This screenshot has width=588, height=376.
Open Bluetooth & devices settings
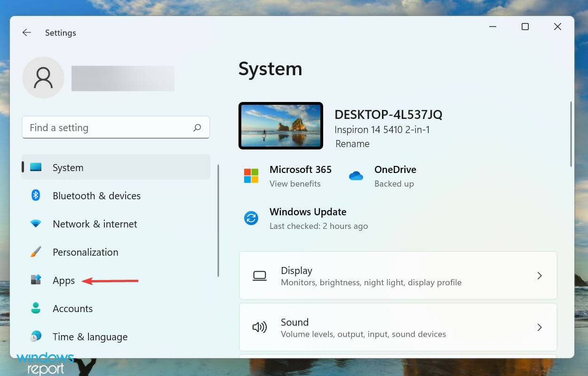[x=96, y=196]
